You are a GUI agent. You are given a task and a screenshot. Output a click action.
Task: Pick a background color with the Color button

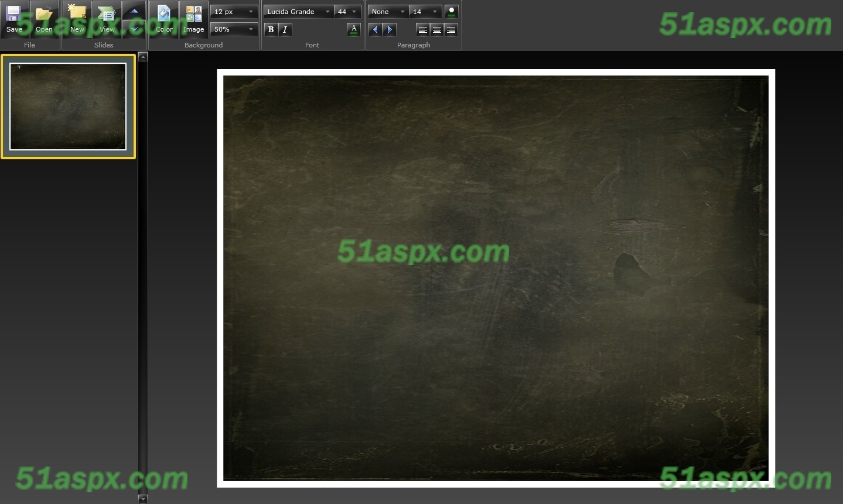click(x=164, y=20)
